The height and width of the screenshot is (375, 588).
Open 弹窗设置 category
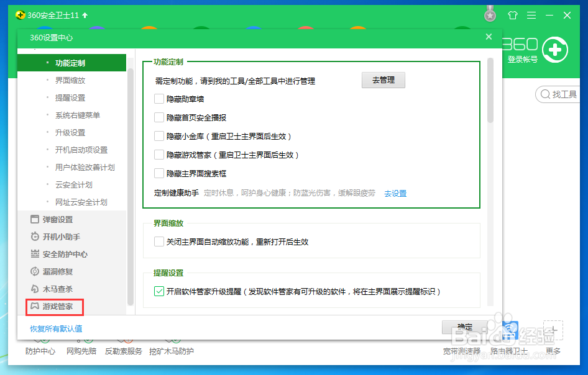(x=71, y=219)
